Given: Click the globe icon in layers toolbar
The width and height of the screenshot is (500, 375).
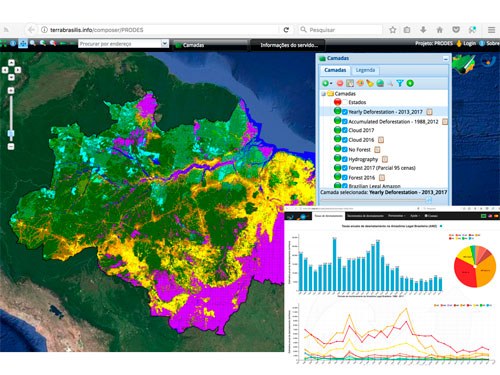Looking at the screenshot, I should click(x=380, y=83).
